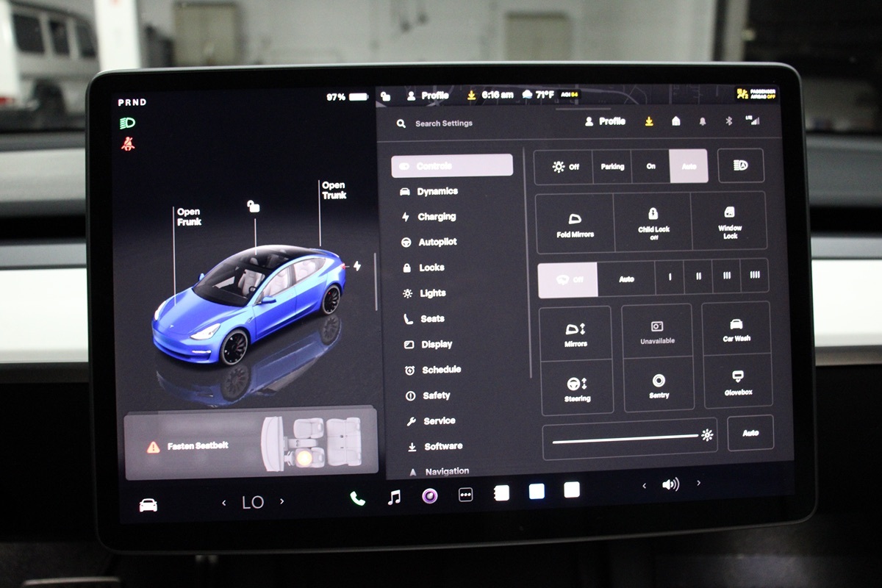Select Charging in the settings menu

coord(437,217)
